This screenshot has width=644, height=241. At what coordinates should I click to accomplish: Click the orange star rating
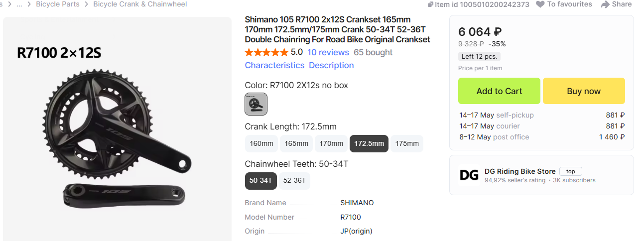(266, 52)
